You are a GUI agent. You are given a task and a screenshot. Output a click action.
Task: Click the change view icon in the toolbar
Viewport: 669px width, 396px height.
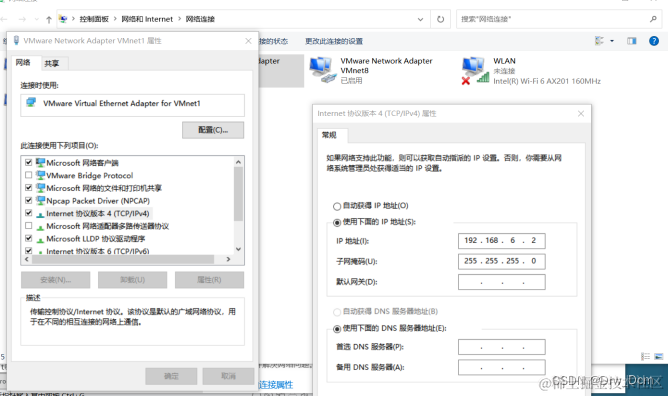click(x=599, y=41)
